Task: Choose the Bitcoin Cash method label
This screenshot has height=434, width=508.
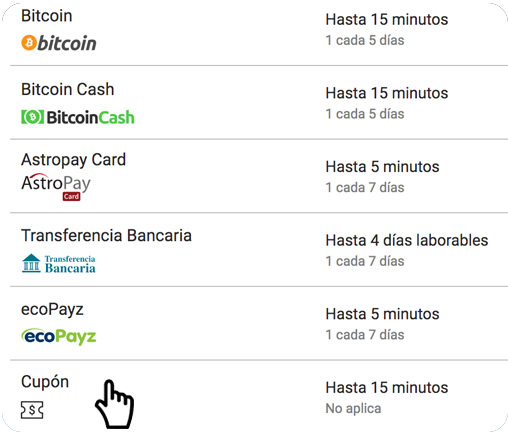Action: click(x=68, y=89)
